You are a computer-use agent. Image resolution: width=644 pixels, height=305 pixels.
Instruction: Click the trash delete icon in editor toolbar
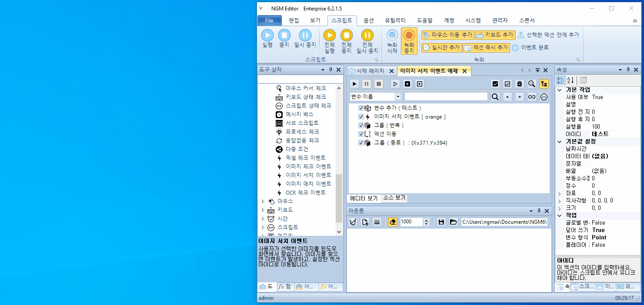click(519, 84)
